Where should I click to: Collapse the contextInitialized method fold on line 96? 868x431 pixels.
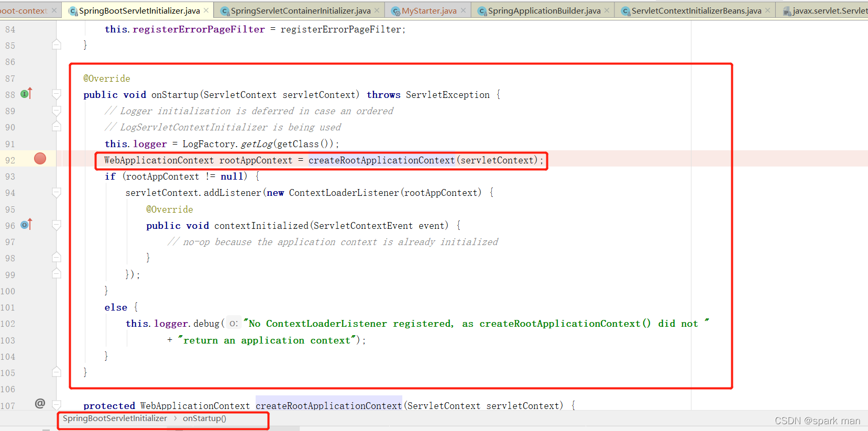click(57, 225)
